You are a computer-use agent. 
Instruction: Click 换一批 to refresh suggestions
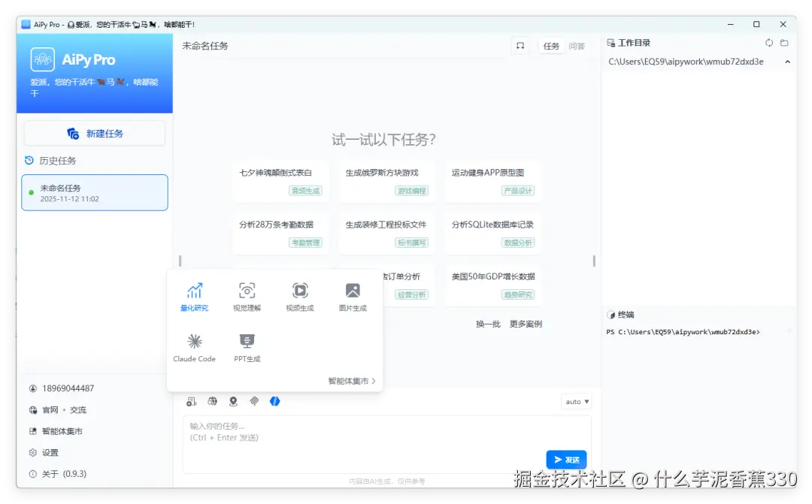tap(489, 324)
